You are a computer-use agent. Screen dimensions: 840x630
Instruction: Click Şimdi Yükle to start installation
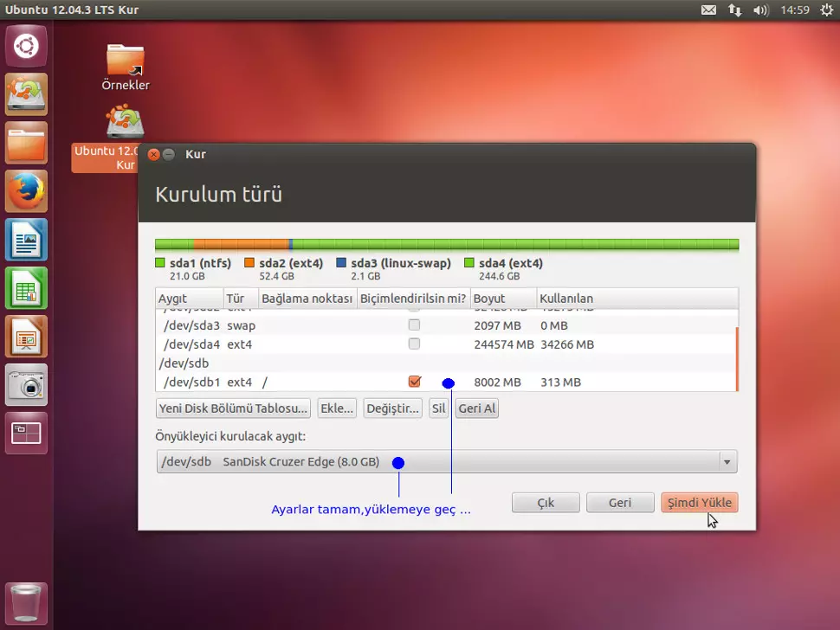(699, 502)
